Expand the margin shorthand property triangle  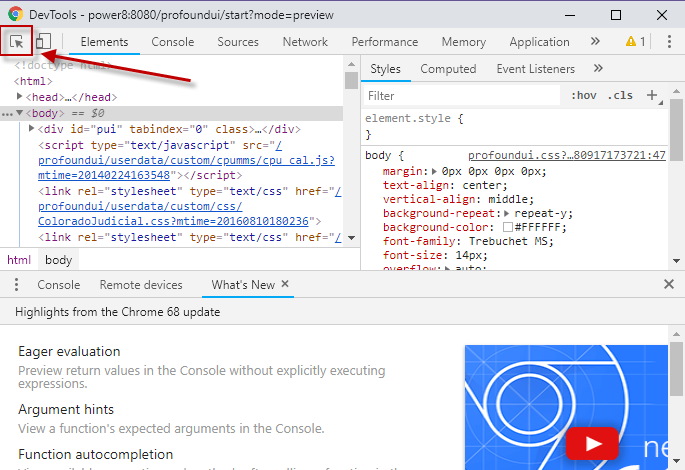click(434, 171)
